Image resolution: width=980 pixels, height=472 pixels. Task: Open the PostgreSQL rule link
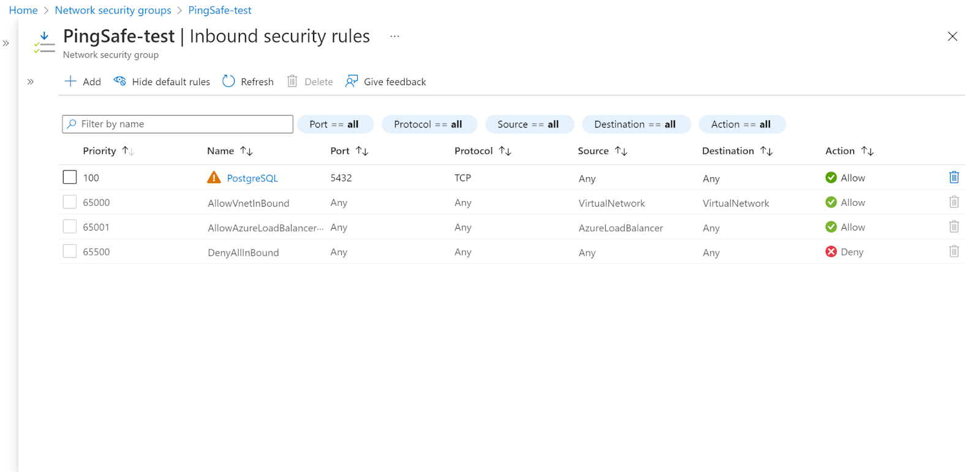click(252, 178)
